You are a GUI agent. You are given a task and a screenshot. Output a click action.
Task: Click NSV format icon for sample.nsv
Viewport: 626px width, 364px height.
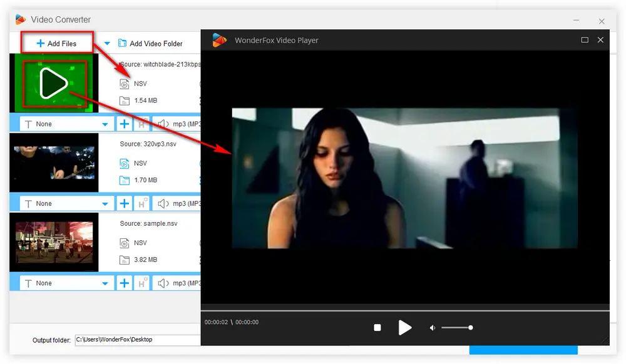click(x=125, y=243)
